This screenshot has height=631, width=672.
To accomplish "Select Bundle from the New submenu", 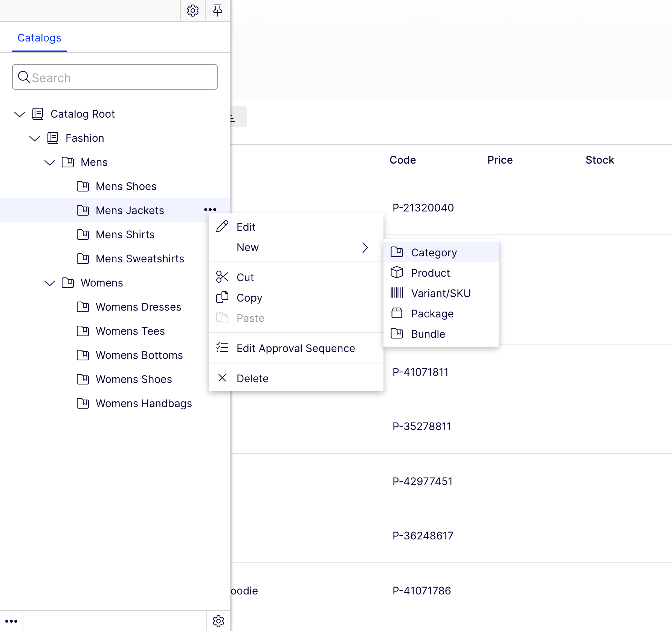I will [428, 334].
